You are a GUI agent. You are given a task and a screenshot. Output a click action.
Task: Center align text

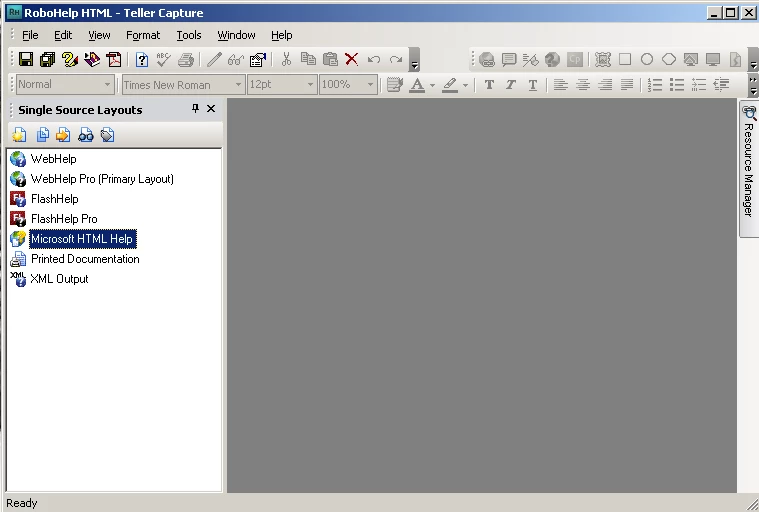tap(583, 85)
